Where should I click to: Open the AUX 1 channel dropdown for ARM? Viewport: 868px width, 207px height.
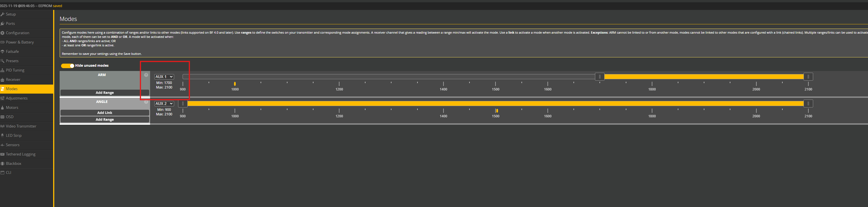click(164, 77)
